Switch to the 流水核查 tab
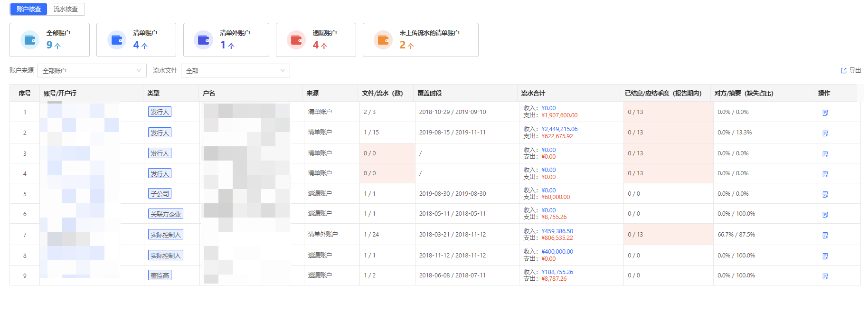This screenshot has height=323, width=868. click(x=66, y=9)
